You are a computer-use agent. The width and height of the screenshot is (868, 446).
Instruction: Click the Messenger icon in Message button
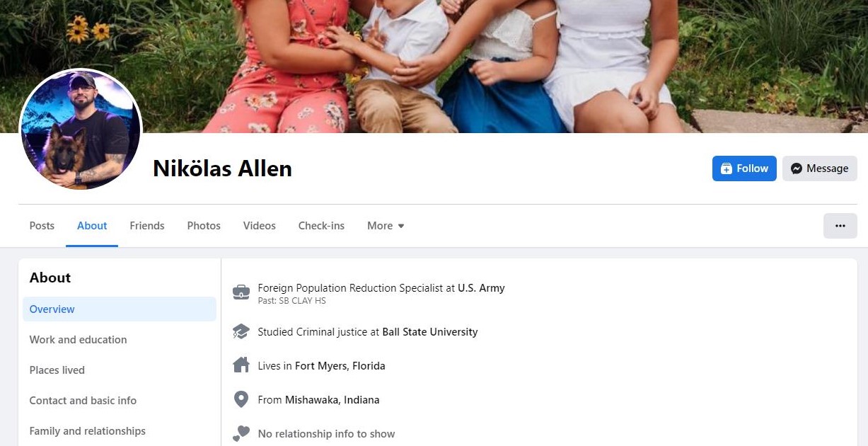click(796, 168)
